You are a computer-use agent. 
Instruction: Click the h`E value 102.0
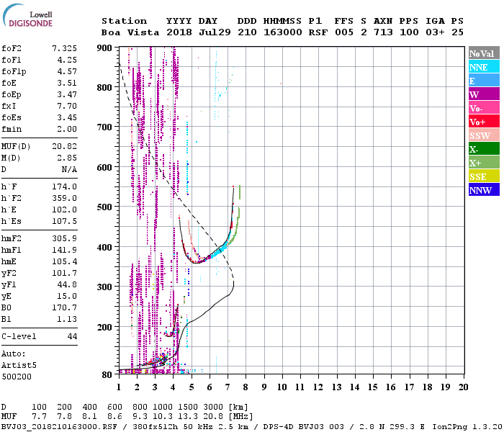pyautogui.click(x=65, y=210)
